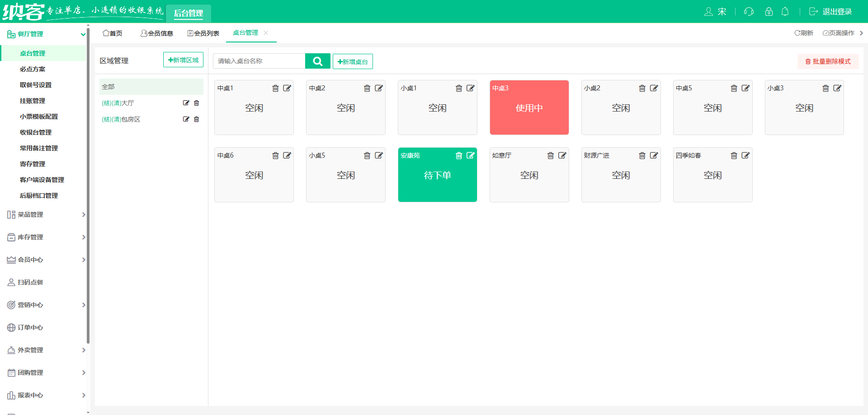Edit table 如意厅 with pencil icon
This screenshot has width=868, height=415.
point(562,155)
